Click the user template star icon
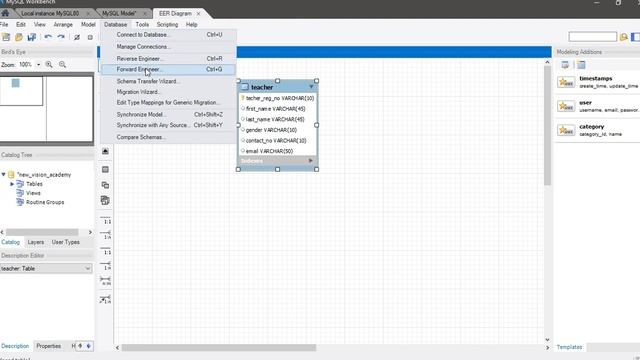This screenshot has width=640, height=360. tap(566, 106)
